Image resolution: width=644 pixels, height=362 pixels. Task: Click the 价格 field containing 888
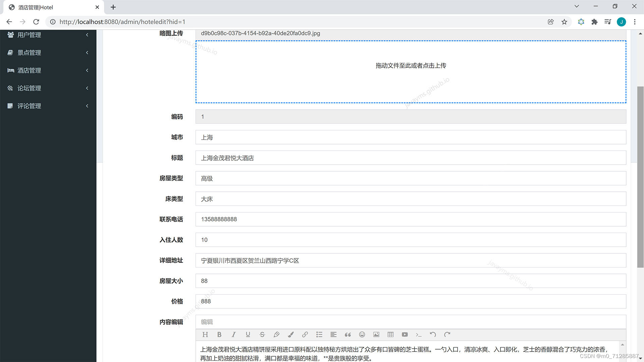tap(411, 301)
